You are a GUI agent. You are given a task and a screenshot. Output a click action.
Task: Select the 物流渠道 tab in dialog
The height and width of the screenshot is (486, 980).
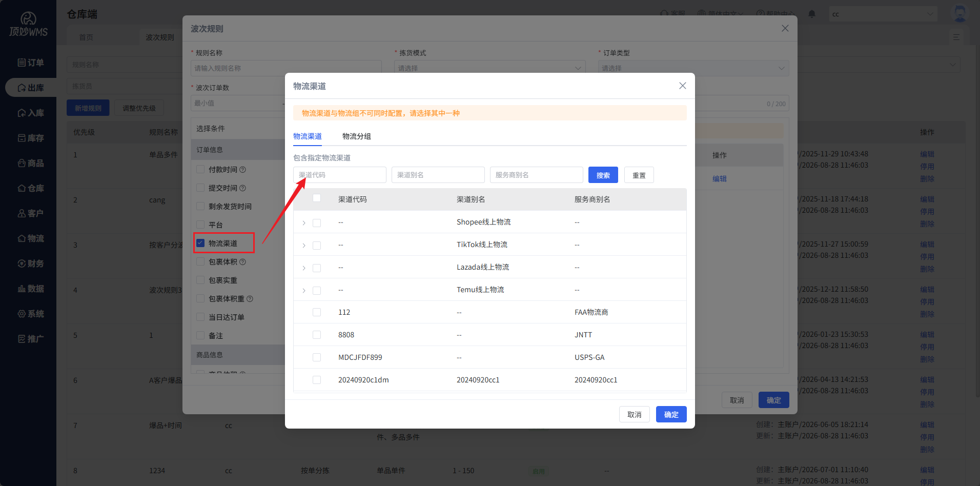tap(308, 136)
